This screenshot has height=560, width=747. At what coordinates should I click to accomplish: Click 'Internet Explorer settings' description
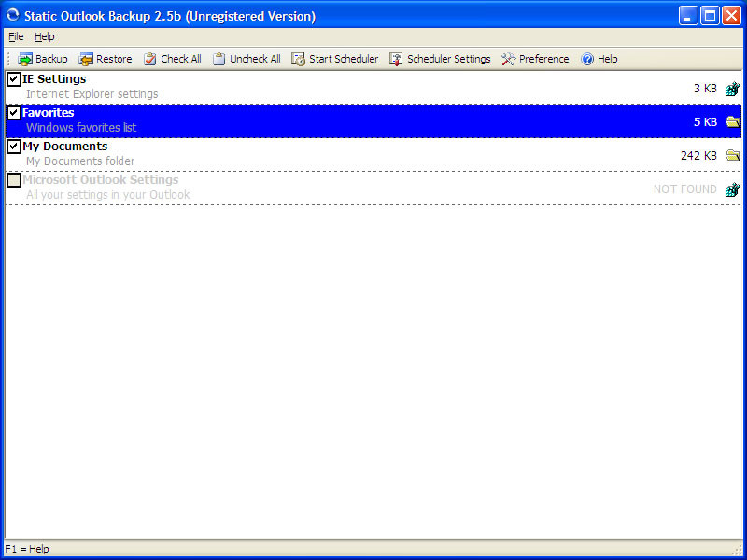coord(92,94)
